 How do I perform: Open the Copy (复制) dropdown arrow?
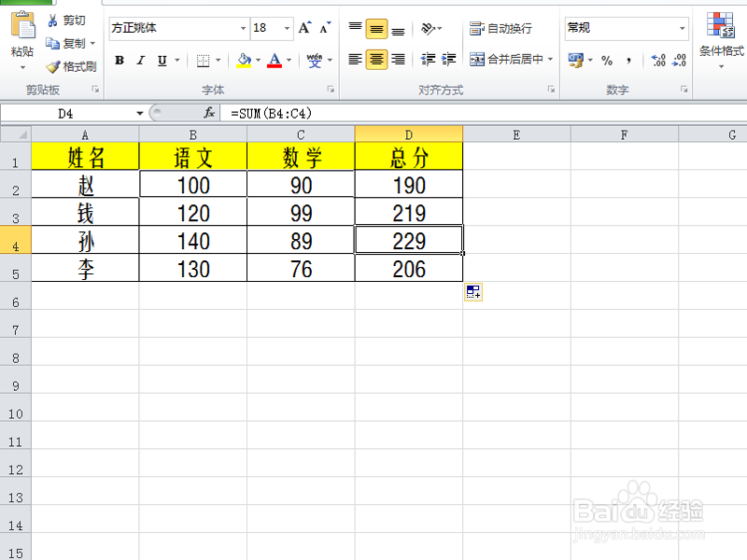(92, 43)
